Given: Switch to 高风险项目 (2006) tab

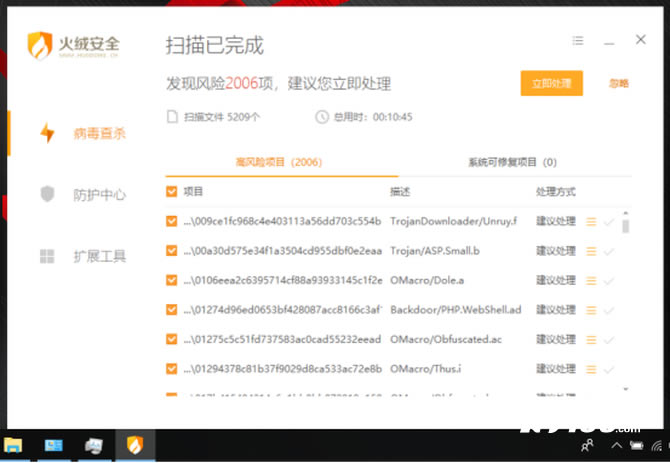Looking at the screenshot, I should [279, 162].
